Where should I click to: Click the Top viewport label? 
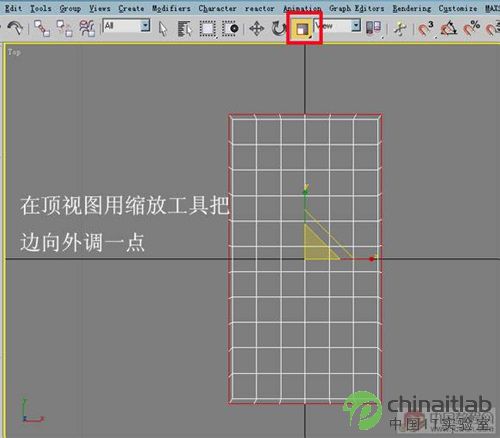coord(14,52)
